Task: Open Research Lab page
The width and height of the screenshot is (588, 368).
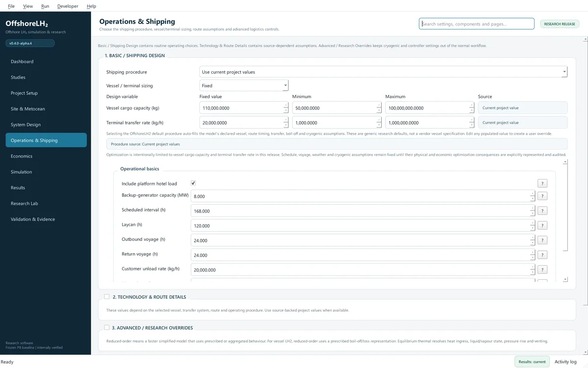Action: (46, 203)
